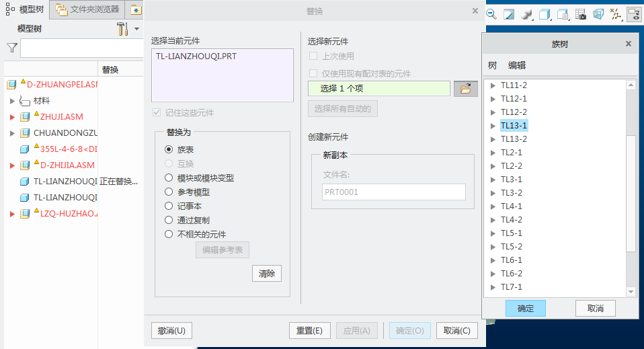The height and width of the screenshot is (349, 644).
Task: Open the View Manager cube-with-list icon
Action: [563, 14]
